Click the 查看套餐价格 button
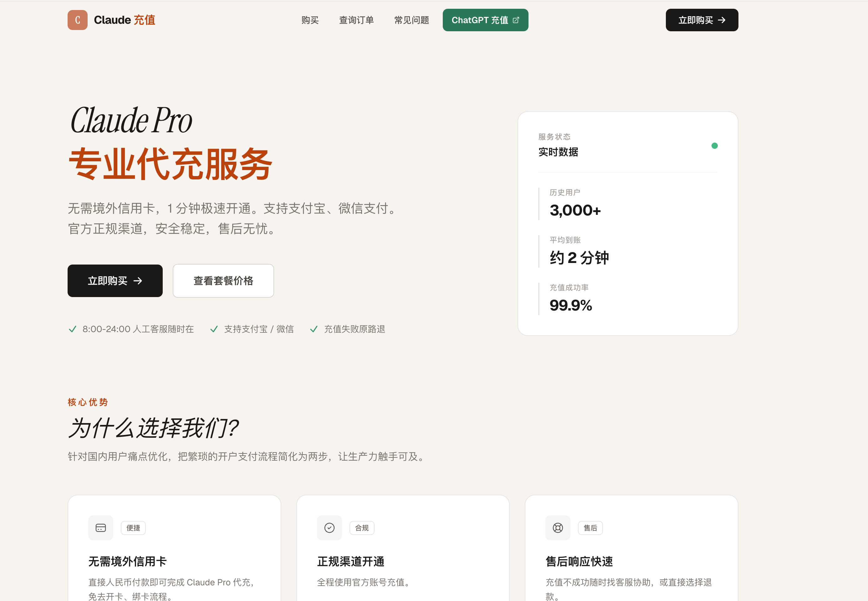The width and height of the screenshot is (868, 601). pyautogui.click(x=223, y=281)
